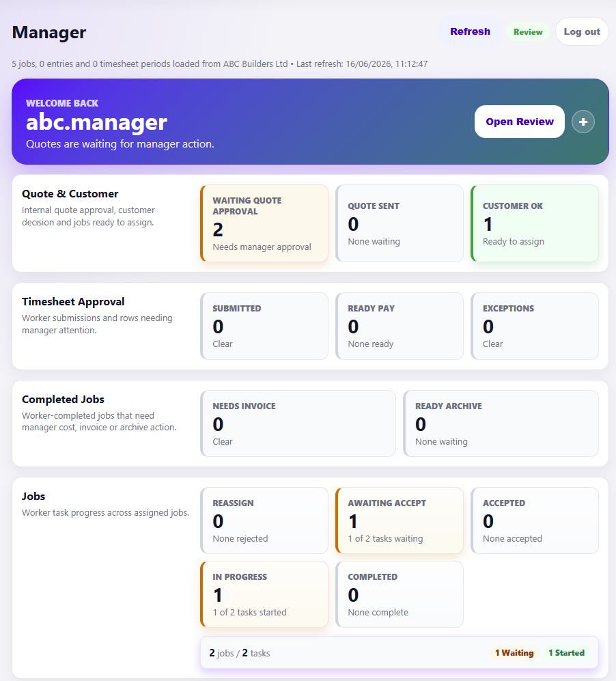Open Review from the welcome banner
This screenshot has height=681, width=616.
[520, 122]
